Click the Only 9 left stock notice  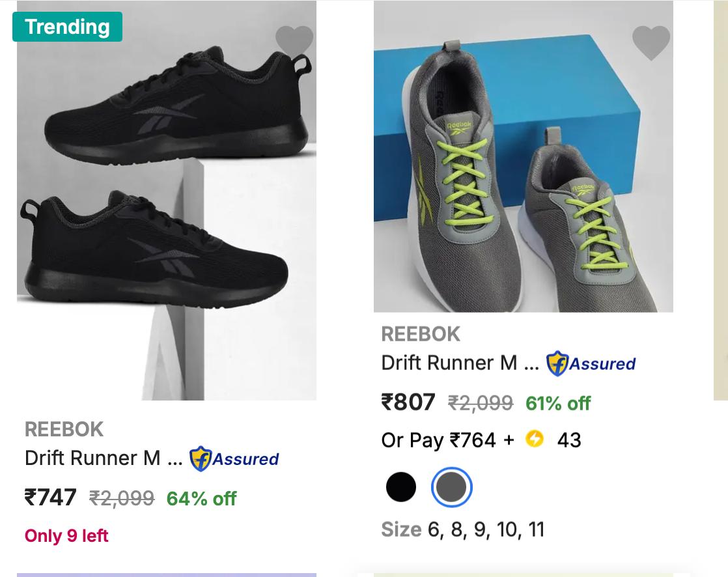coord(66,536)
